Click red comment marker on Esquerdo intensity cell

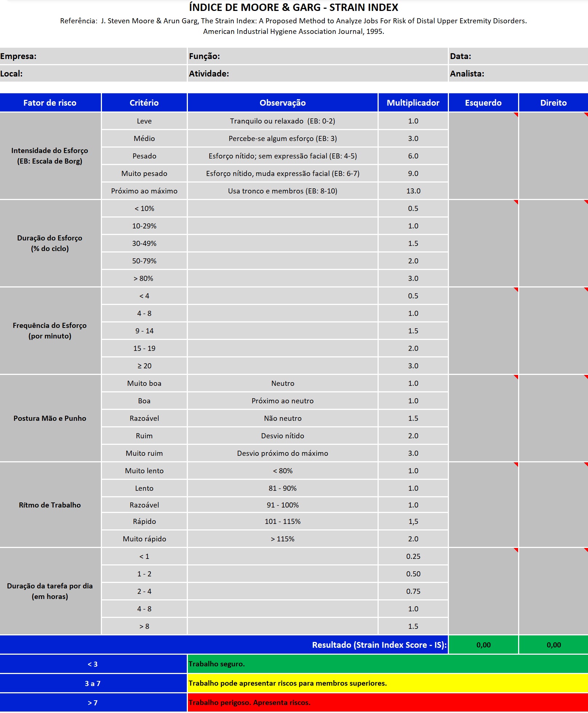516,115
